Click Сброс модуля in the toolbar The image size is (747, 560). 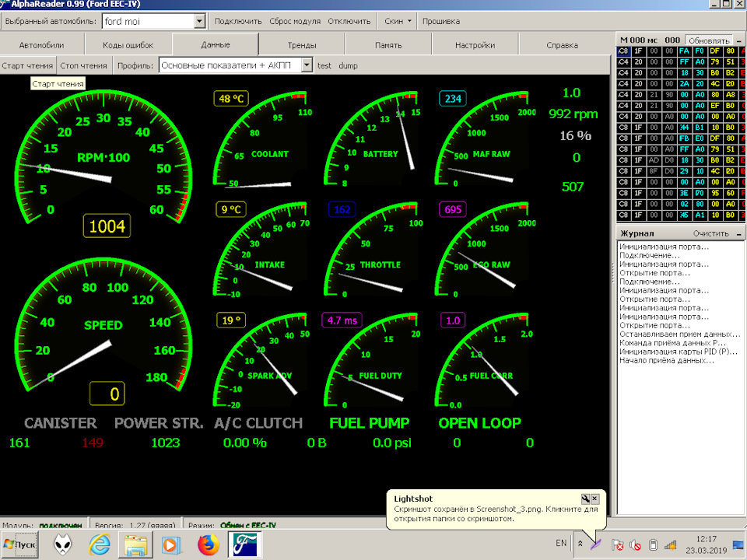295,22
